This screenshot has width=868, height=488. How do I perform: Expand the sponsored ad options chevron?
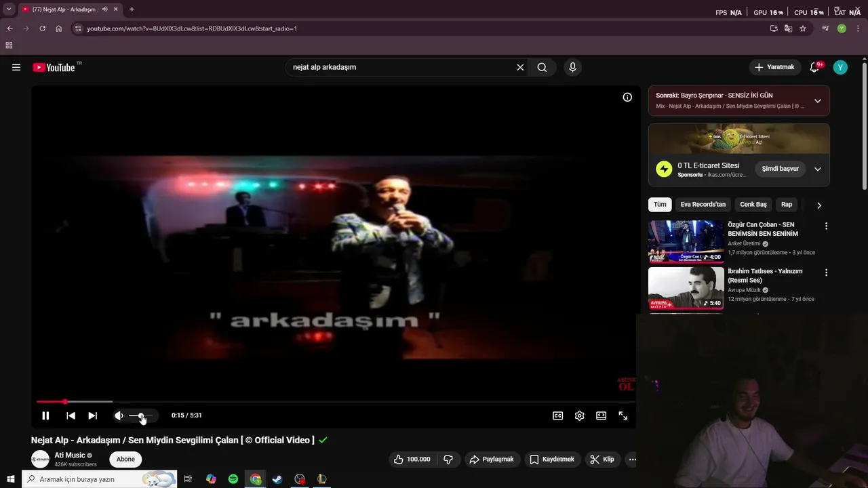(x=817, y=169)
